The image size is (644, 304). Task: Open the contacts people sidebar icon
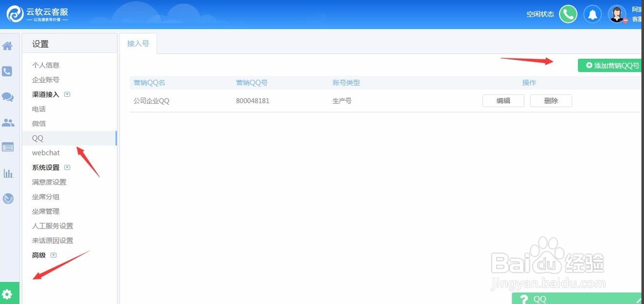8,122
